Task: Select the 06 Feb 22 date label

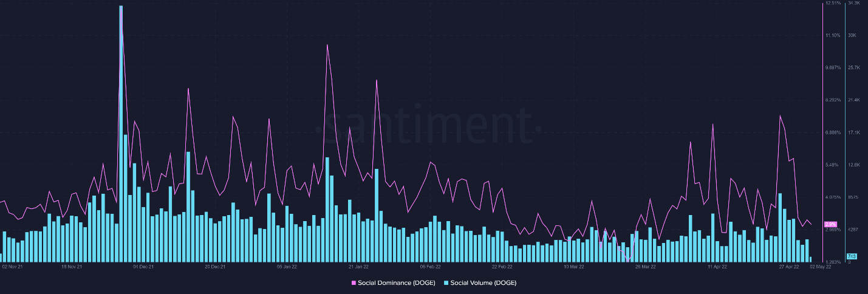Action: coord(430,266)
